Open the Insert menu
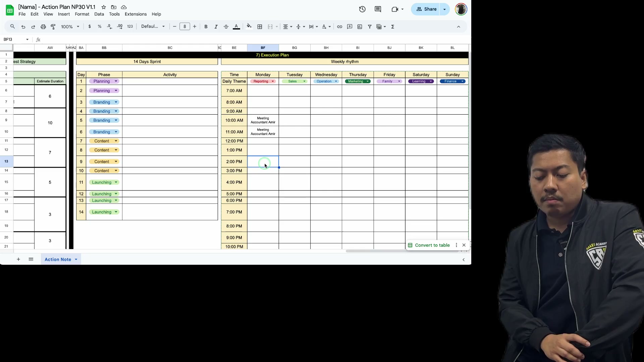The width and height of the screenshot is (644, 362). (64, 14)
